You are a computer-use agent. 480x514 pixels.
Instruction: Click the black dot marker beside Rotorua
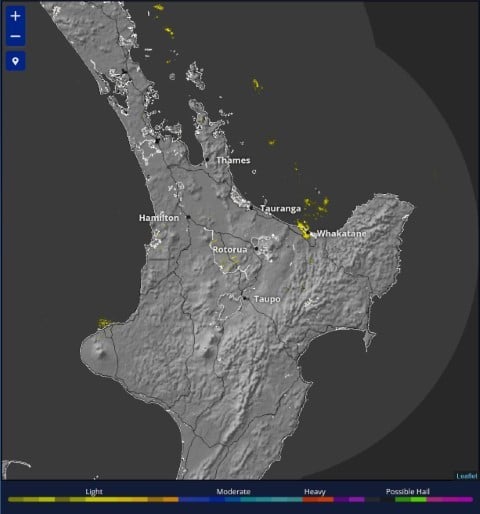[x=256, y=248]
